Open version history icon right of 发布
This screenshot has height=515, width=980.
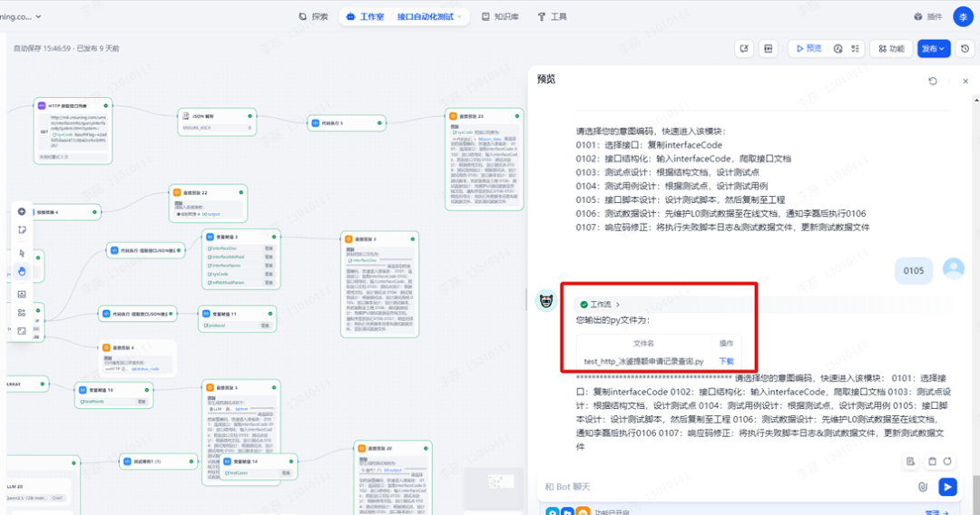tap(965, 49)
